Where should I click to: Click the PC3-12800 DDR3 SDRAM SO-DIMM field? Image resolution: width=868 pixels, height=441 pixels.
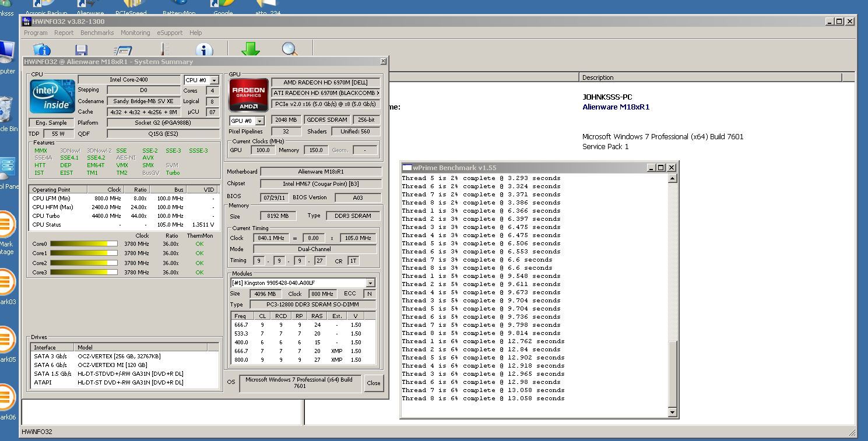click(313, 305)
